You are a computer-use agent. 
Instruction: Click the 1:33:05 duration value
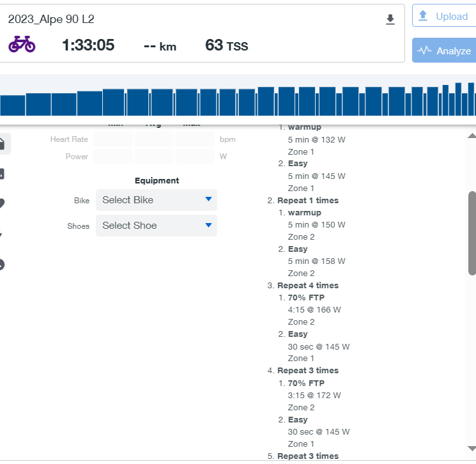point(88,45)
